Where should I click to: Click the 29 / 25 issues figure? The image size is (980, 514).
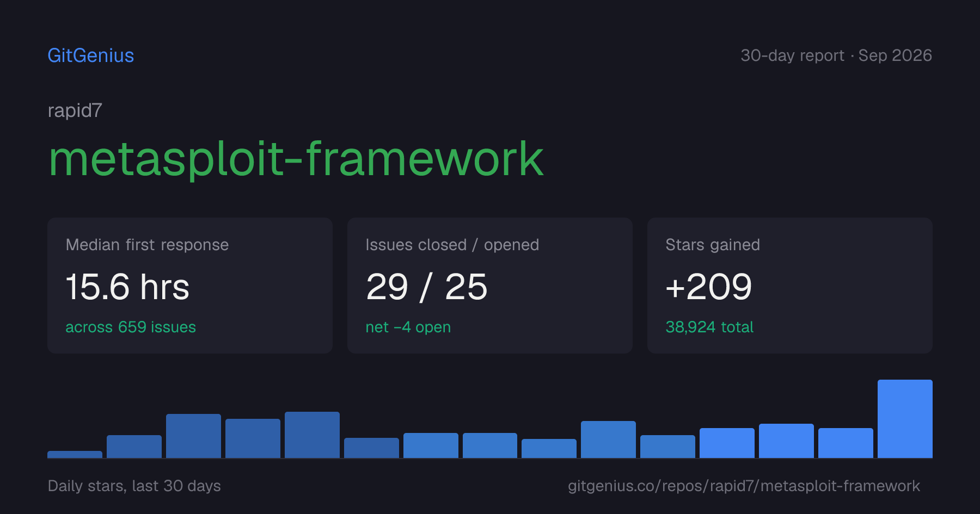[x=427, y=287]
